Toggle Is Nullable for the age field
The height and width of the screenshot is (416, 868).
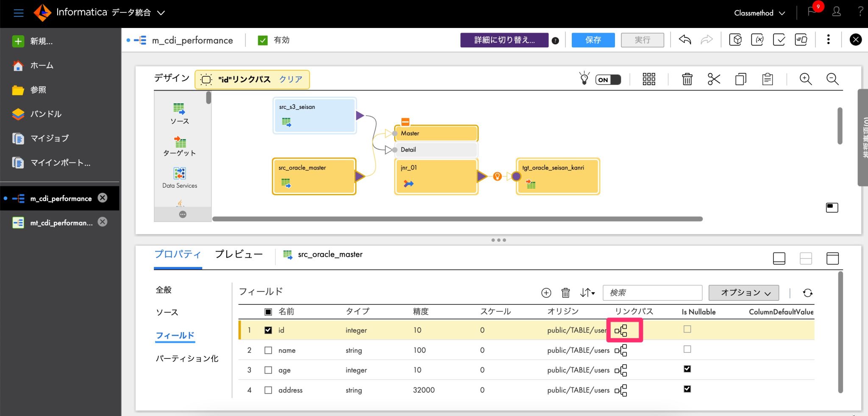tap(687, 369)
